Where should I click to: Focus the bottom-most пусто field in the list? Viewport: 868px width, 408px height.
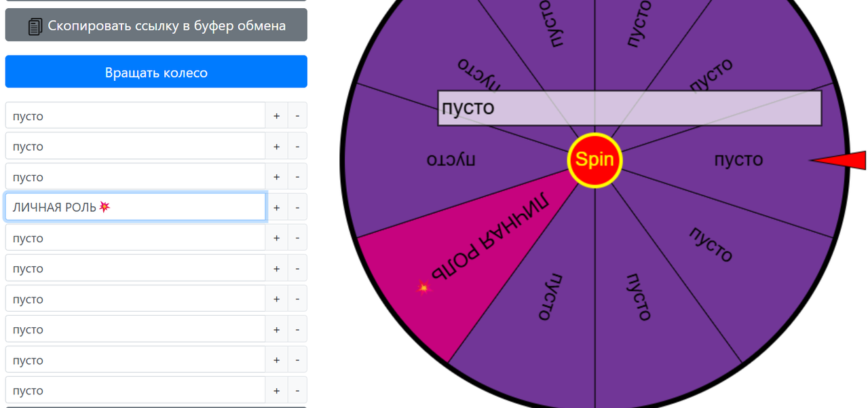pyautogui.click(x=135, y=390)
